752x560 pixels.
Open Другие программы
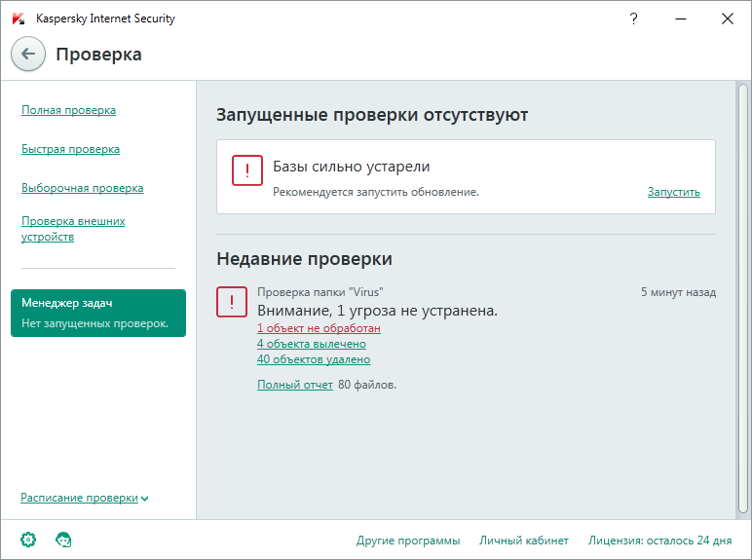click(x=408, y=541)
